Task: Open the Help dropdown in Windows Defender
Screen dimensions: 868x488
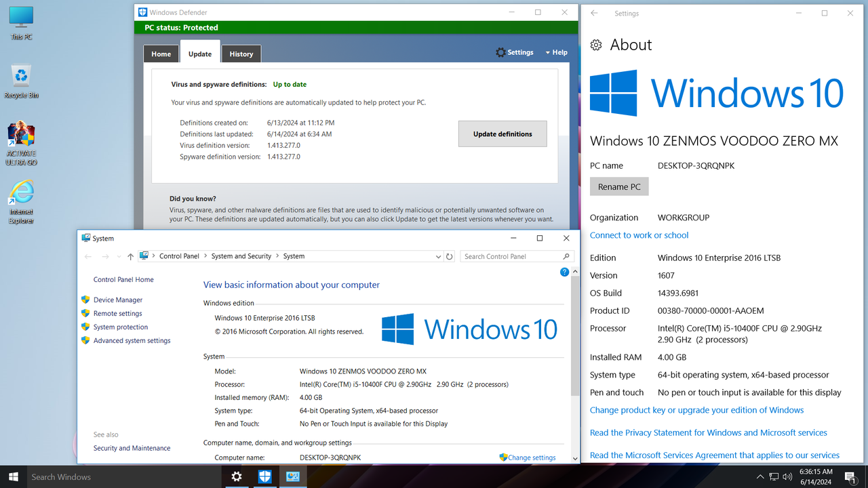Action: 556,52
